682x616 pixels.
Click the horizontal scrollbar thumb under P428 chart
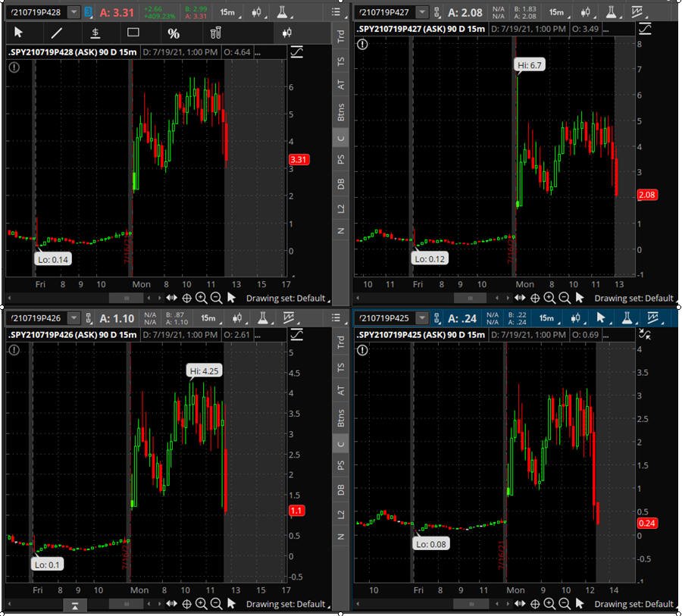(x=126, y=298)
